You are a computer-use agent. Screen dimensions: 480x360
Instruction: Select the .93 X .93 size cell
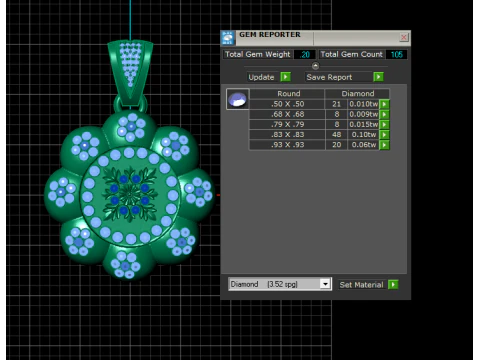point(287,145)
